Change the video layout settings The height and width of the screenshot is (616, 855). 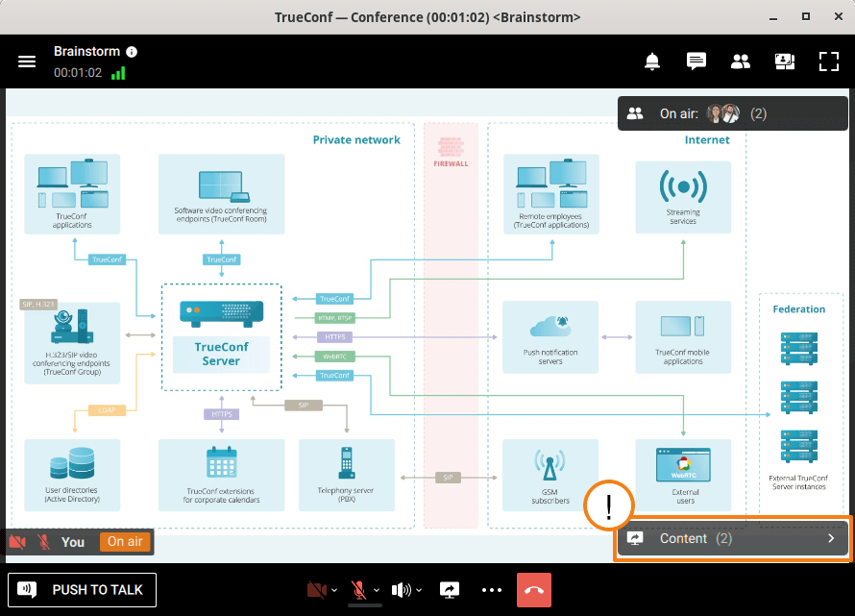pyautogui.click(x=785, y=62)
